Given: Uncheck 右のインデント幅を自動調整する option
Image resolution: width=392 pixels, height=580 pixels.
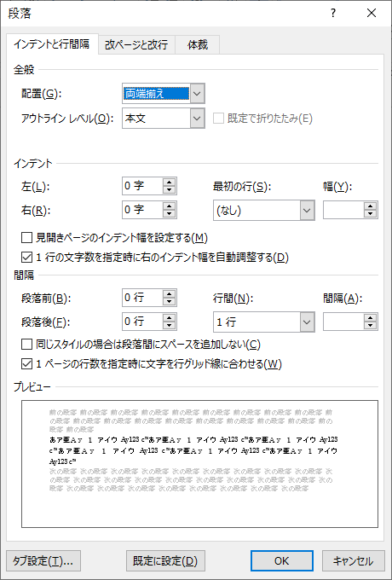Looking at the screenshot, I should tap(26, 257).
